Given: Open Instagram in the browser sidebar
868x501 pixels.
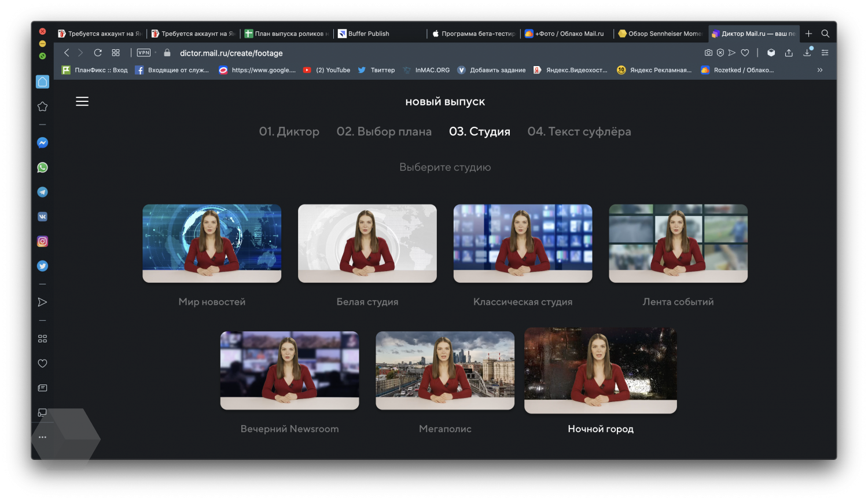Looking at the screenshot, I should pyautogui.click(x=42, y=242).
